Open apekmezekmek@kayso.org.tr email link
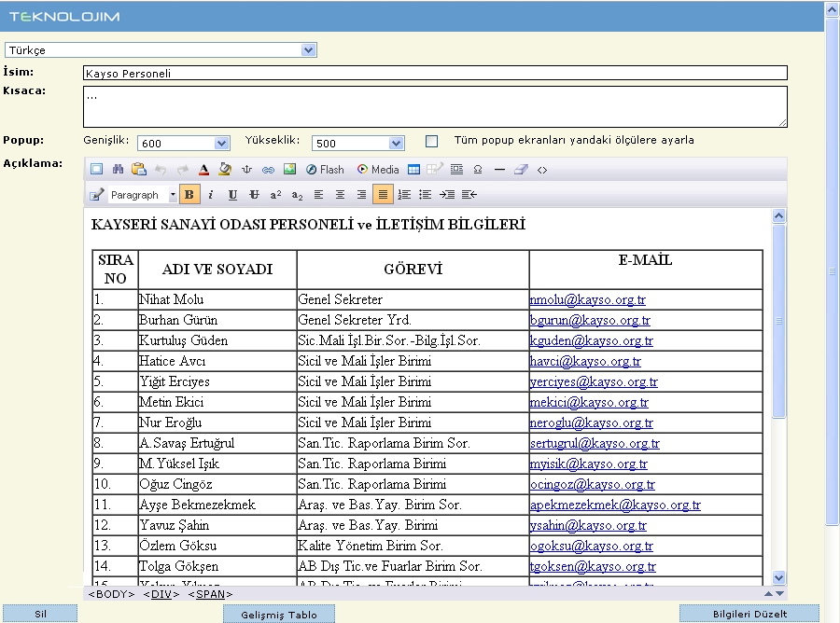Screen dimensions: 840x623 (x=615, y=505)
